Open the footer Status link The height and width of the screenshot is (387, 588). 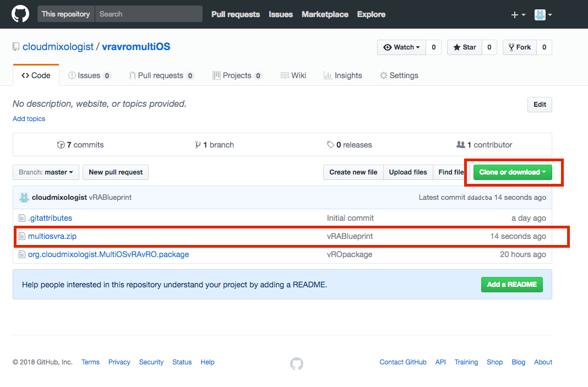182,362
